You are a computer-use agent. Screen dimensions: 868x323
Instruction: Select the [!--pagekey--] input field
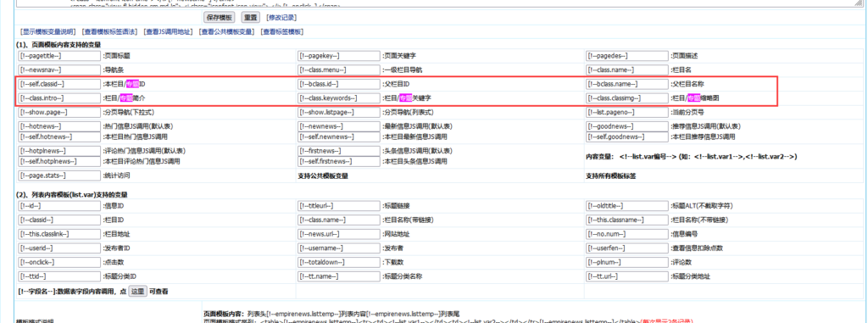[x=339, y=55]
